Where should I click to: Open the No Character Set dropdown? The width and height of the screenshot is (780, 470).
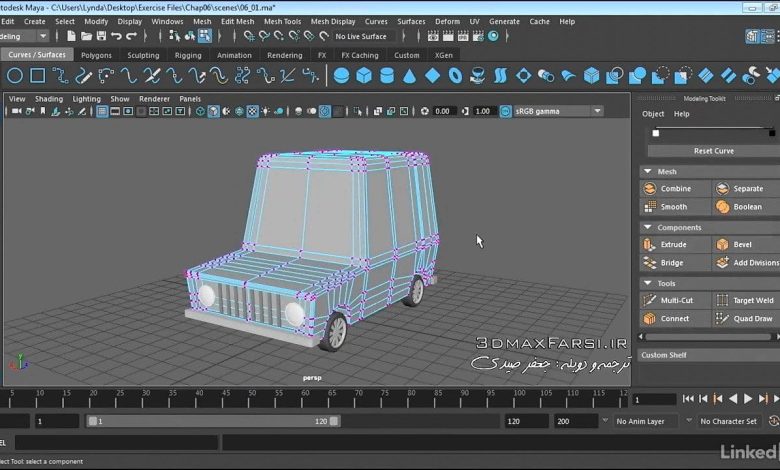click(728, 421)
